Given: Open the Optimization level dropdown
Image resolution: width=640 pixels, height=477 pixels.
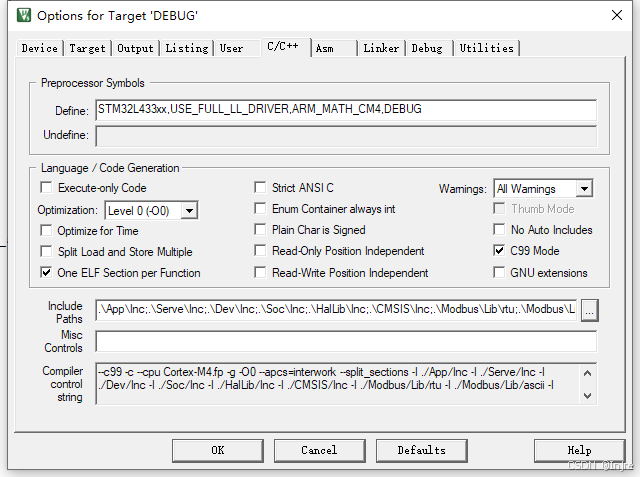Looking at the screenshot, I should (189, 211).
